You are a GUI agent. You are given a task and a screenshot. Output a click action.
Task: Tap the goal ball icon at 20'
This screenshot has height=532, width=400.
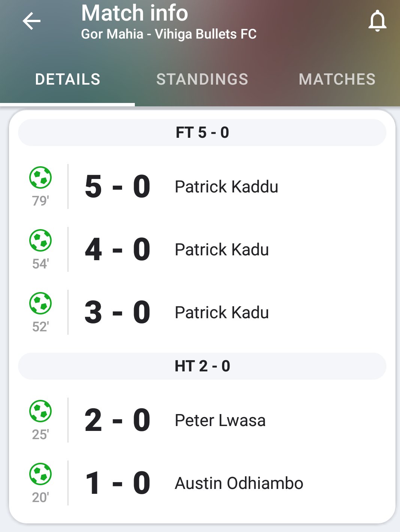pyautogui.click(x=40, y=474)
